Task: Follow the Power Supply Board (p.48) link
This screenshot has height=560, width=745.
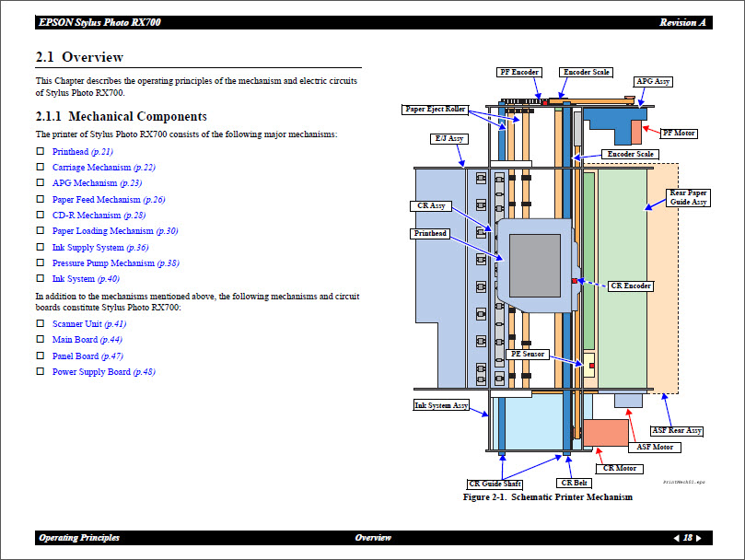Action: tap(103, 372)
